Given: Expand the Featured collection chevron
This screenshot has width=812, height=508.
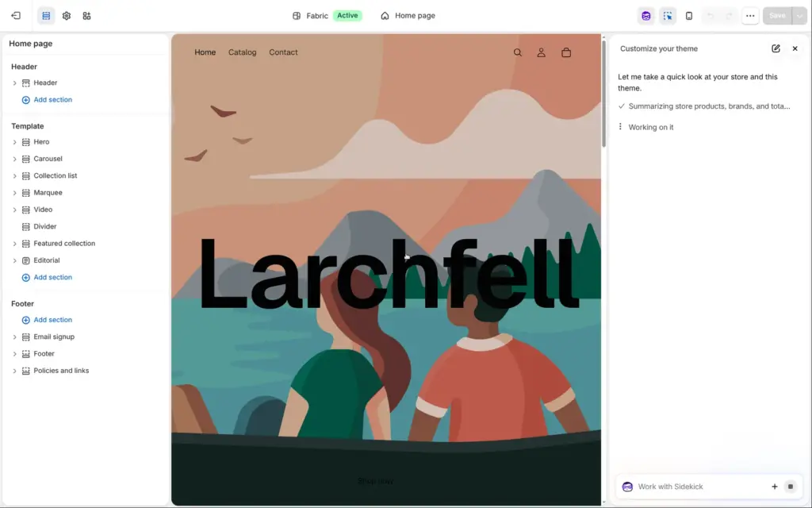Looking at the screenshot, I should click(14, 244).
